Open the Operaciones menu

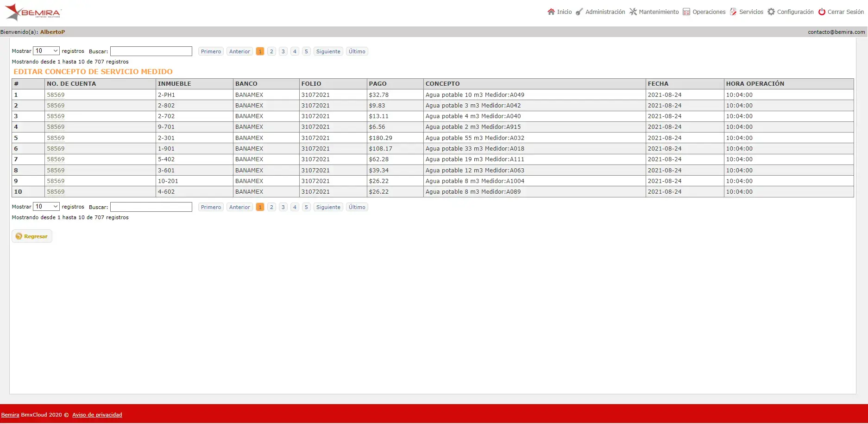[709, 12]
